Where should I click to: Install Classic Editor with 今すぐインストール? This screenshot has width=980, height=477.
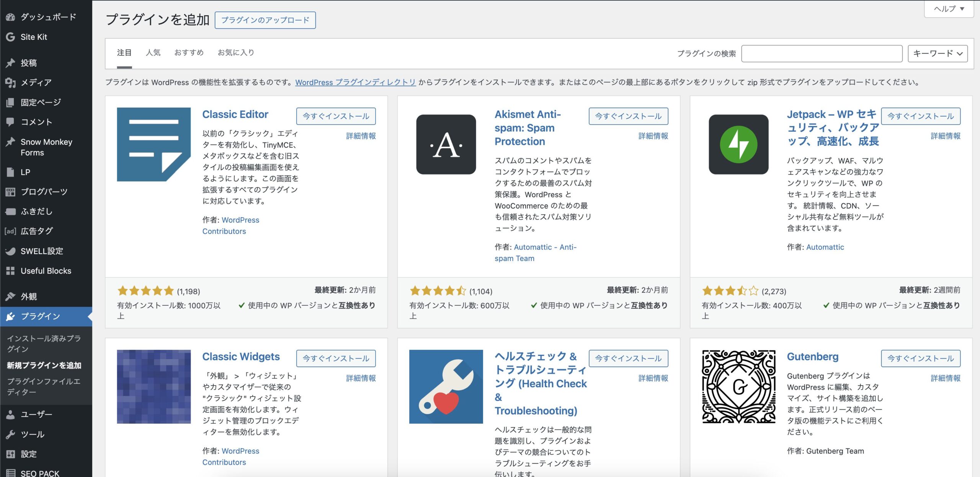coord(336,116)
